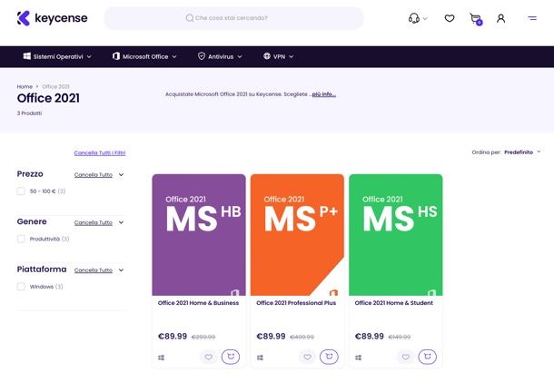Click the shield icon next to Antivirus
Screen dimensions: 554x392
click(x=202, y=56)
